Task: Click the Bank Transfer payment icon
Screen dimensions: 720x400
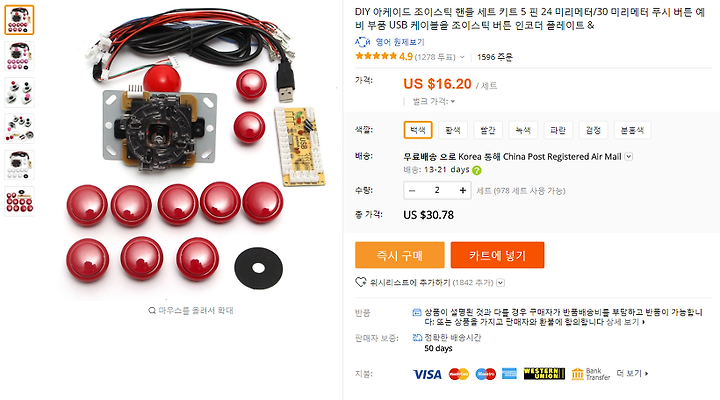Action: [x=591, y=374]
